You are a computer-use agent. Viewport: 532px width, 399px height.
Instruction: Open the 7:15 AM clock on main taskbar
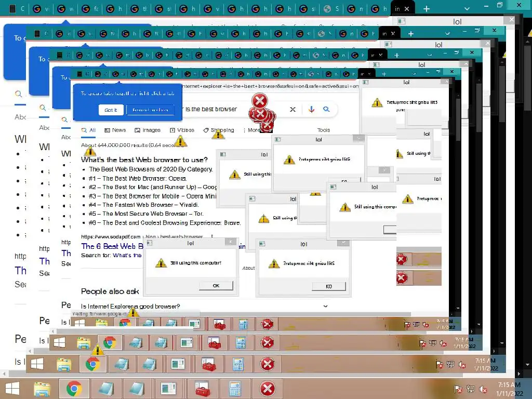pos(509,389)
